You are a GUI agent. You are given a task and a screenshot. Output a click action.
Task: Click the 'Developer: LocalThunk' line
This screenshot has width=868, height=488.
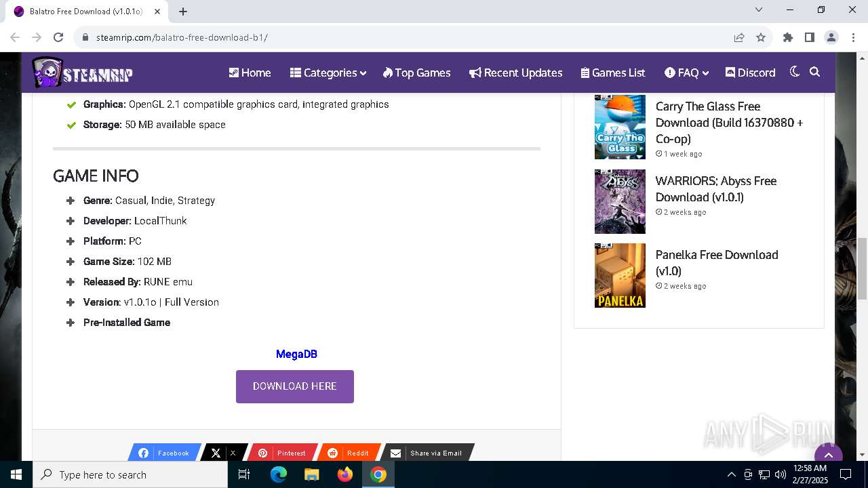(135, 221)
